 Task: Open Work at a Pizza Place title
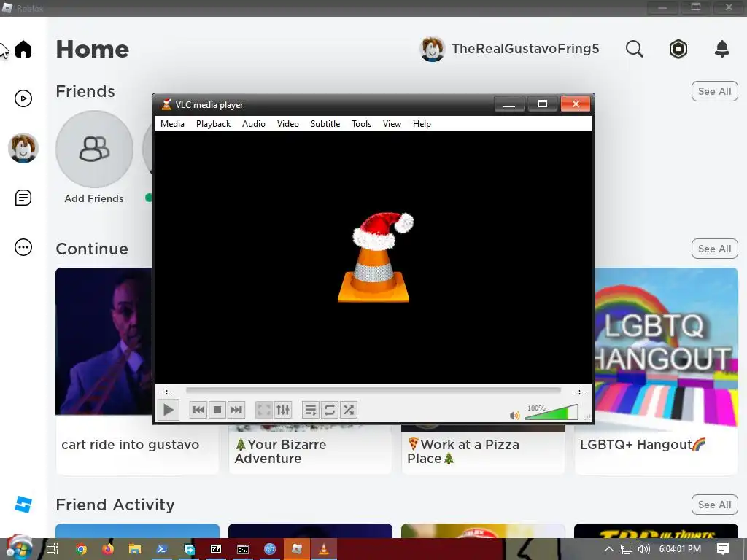tap(462, 451)
